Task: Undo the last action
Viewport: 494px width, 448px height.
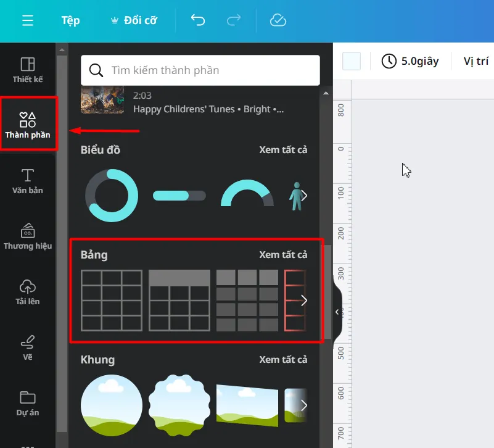Action: point(198,20)
